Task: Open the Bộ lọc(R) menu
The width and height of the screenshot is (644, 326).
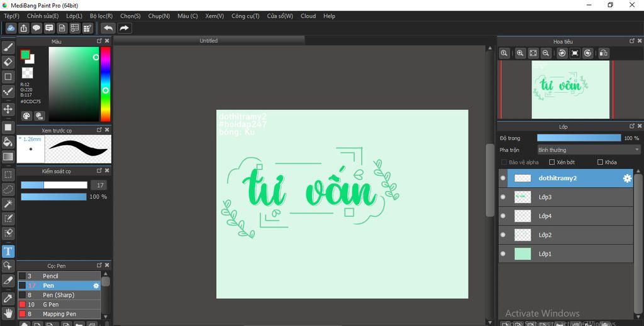Action: [x=101, y=16]
